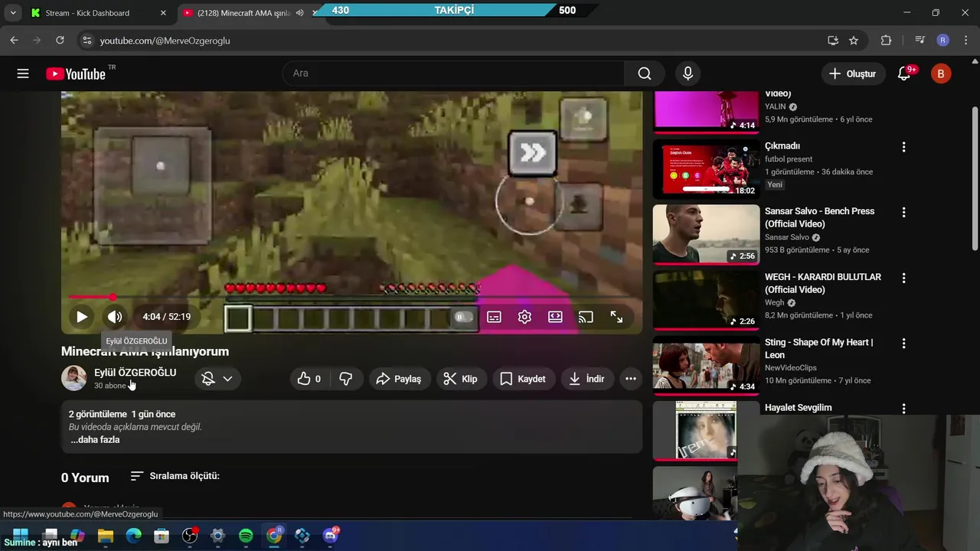Open Hayalet Sevgilim video title
Screen dimensions: 980x551
pos(798,408)
